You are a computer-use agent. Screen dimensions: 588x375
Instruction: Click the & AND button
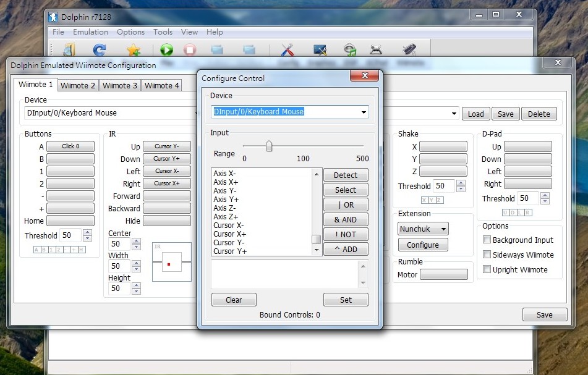coord(346,219)
